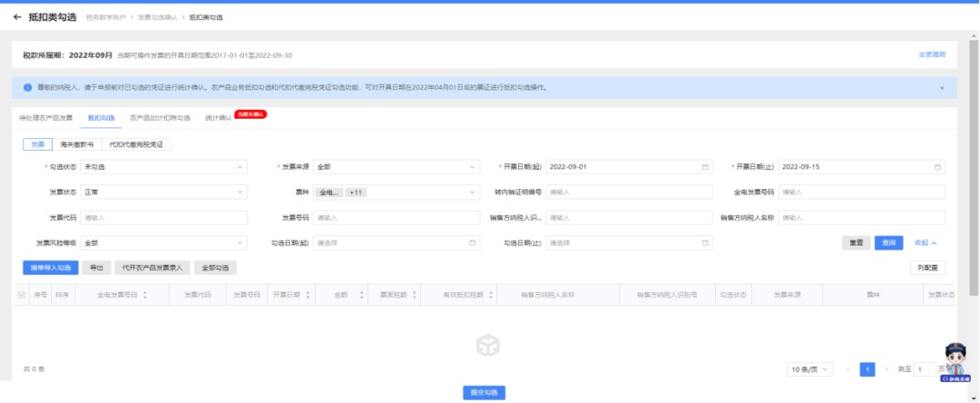Click the 提交勾选 button

pos(484,392)
